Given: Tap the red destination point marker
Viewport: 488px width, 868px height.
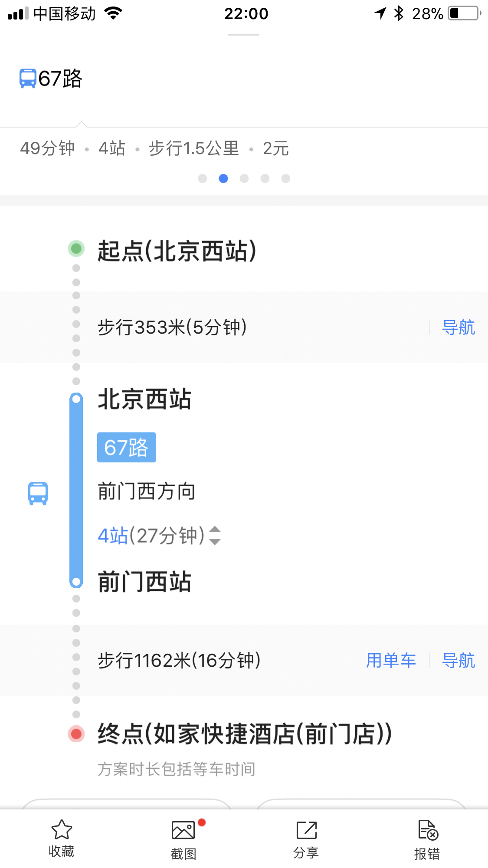Looking at the screenshot, I should [76, 734].
